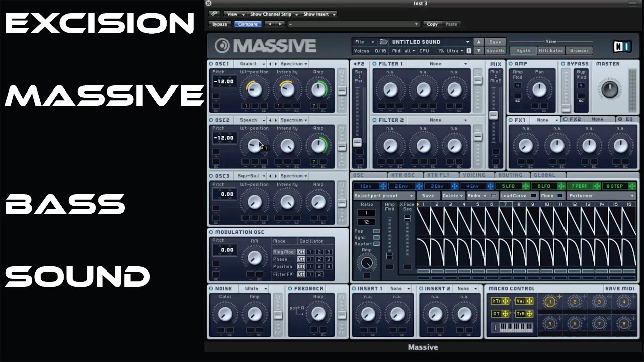Click the OSC1 Wt-position knob
This screenshot has height=362, width=644.
pos(255,89)
